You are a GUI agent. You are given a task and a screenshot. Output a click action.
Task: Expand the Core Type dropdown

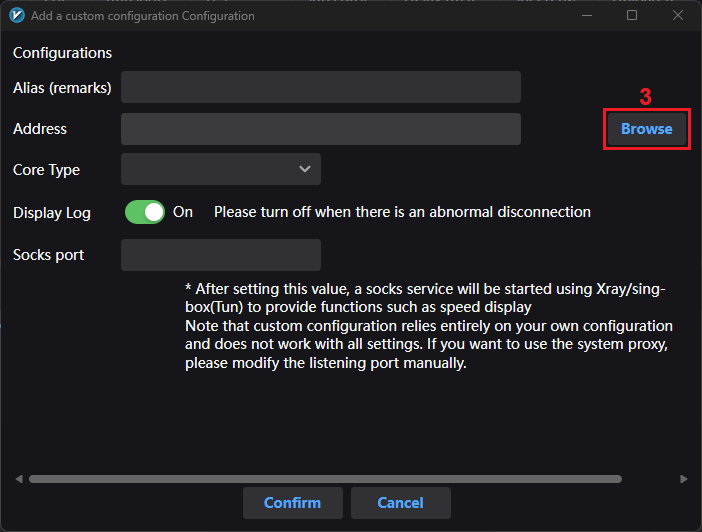click(221, 169)
